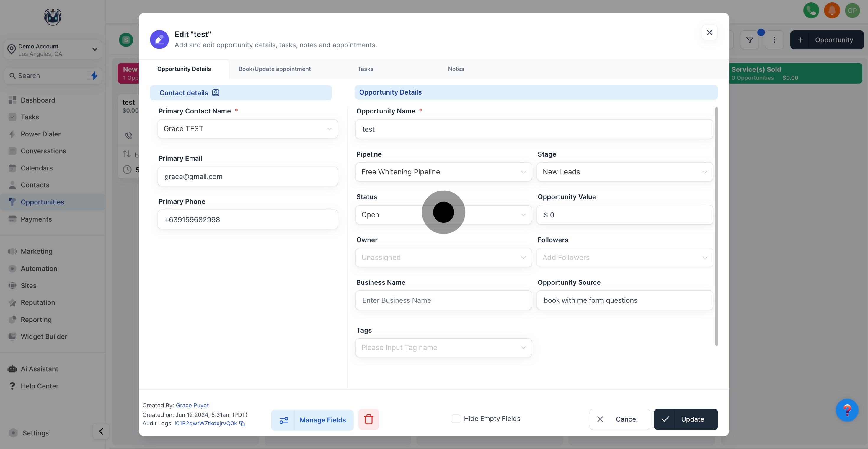This screenshot has height=449, width=868.
Task: Click the form's vertical scrollbar
Action: (x=716, y=226)
